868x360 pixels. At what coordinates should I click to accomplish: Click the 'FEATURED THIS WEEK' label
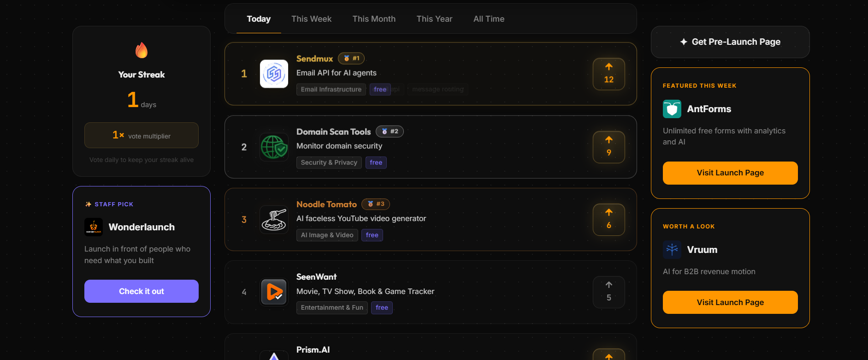pyautogui.click(x=700, y=86)
